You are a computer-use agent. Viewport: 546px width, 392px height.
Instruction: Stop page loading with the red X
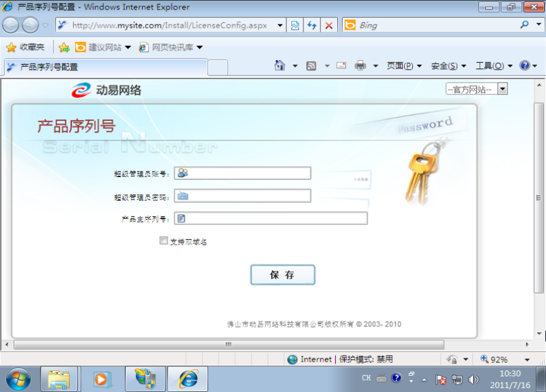pos(329,25)
